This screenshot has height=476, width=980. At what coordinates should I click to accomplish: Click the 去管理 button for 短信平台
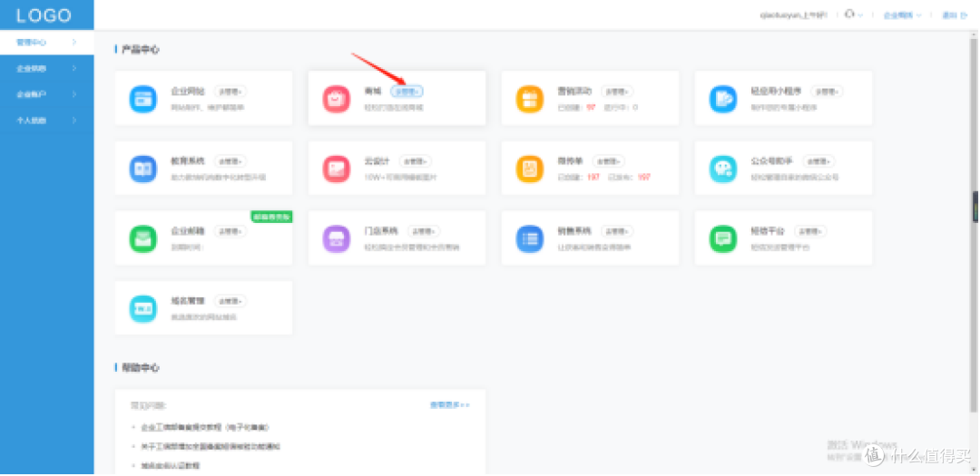point(810,232)
